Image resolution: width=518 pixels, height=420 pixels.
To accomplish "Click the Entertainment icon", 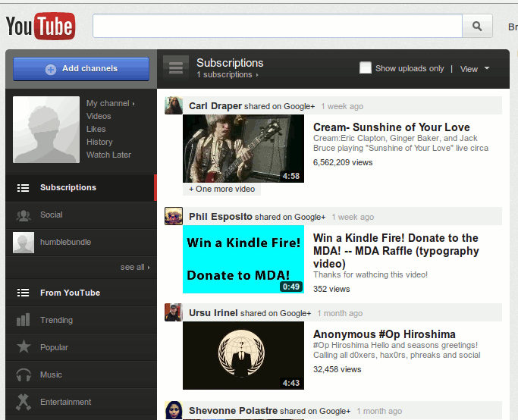I will tap(24, 402).
